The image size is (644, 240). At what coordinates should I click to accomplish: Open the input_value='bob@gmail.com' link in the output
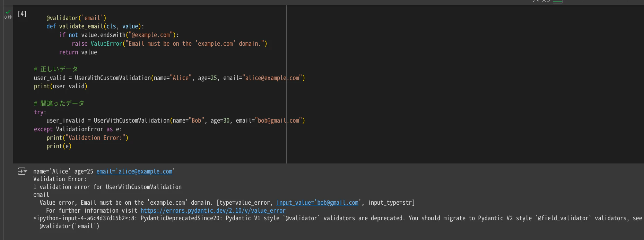pos(317,203)
